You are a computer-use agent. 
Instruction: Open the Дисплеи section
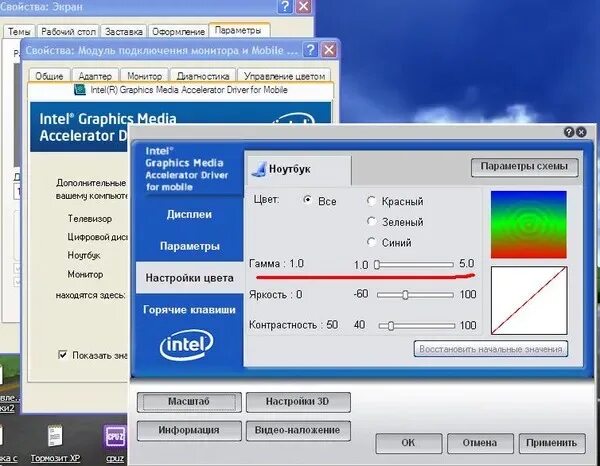[x=189, y=214]
